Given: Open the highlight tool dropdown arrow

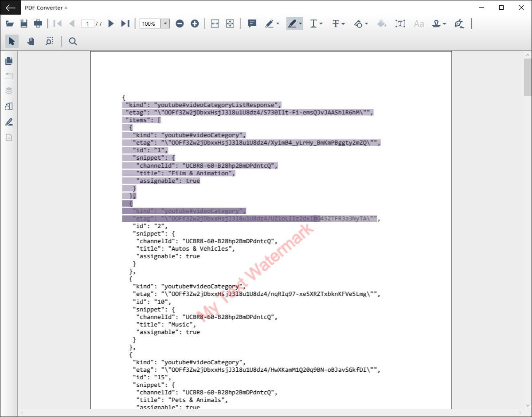Looking at the screenshot, I should coord(300,24).
